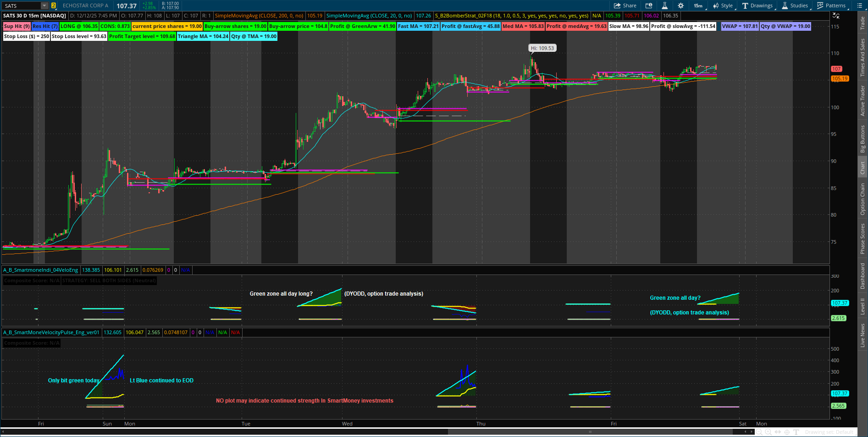868x437 pixels.
Task: Toggle the yellow link color 2 badge
Action: click(54, 6)
